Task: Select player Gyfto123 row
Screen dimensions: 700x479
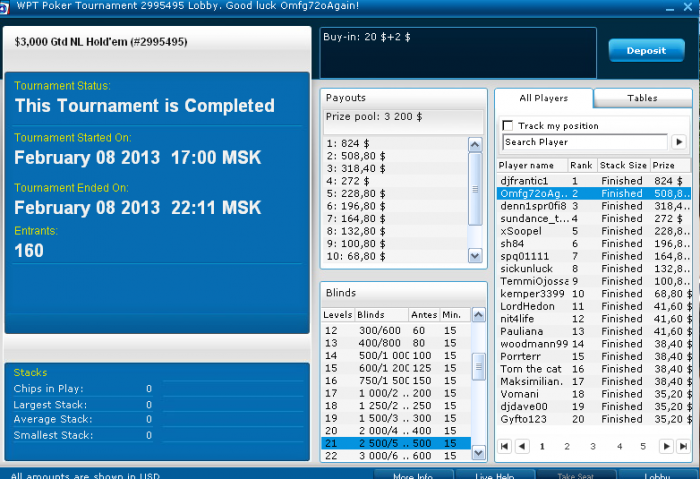Action: (594, 419)
